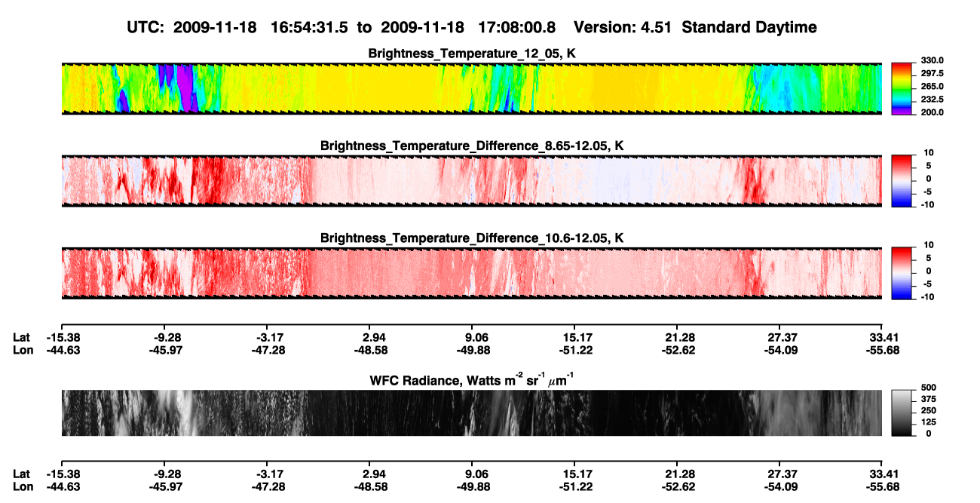
Task: Click Lon -49.88 on axis above WFC Radiance
Action: [x=473, y=350]
